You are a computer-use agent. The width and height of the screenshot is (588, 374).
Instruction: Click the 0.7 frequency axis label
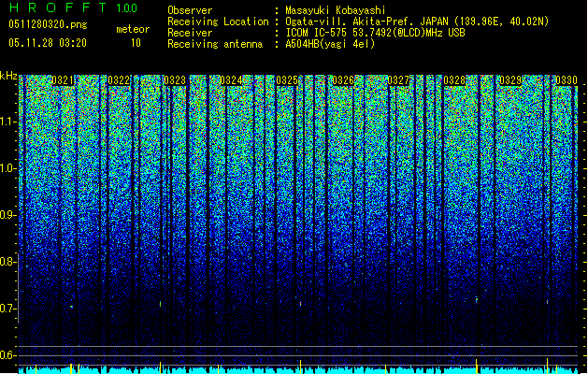point(8,309)
